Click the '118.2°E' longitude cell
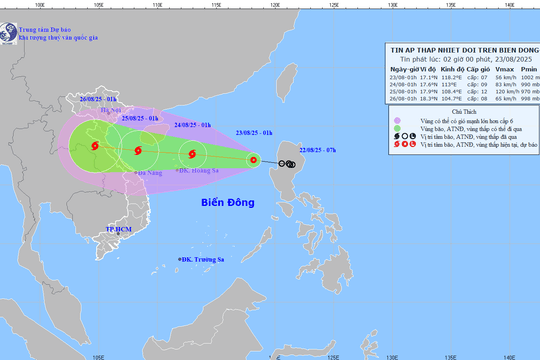This screenshot has width=540, height=360. tap(452, 78)
